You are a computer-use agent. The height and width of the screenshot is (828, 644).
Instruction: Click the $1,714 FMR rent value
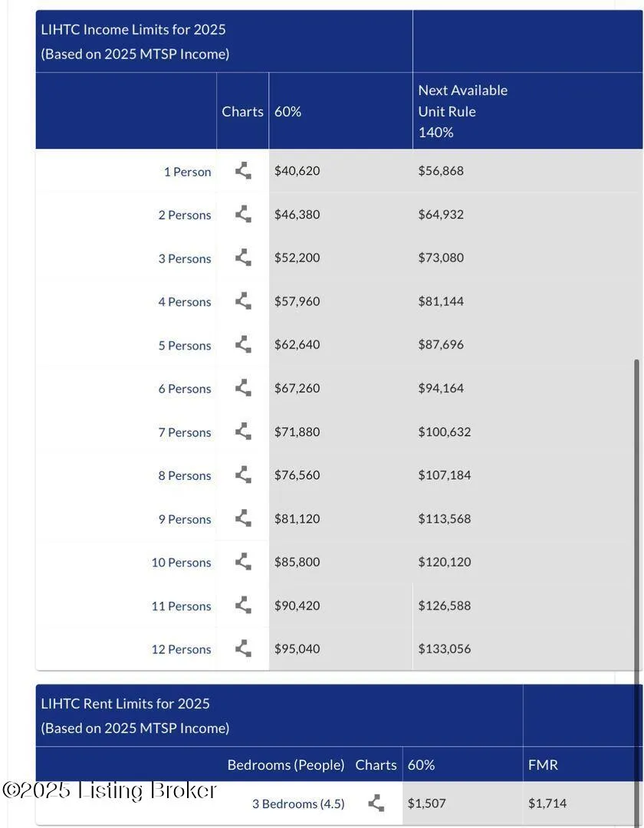click(x=547, y=803)
